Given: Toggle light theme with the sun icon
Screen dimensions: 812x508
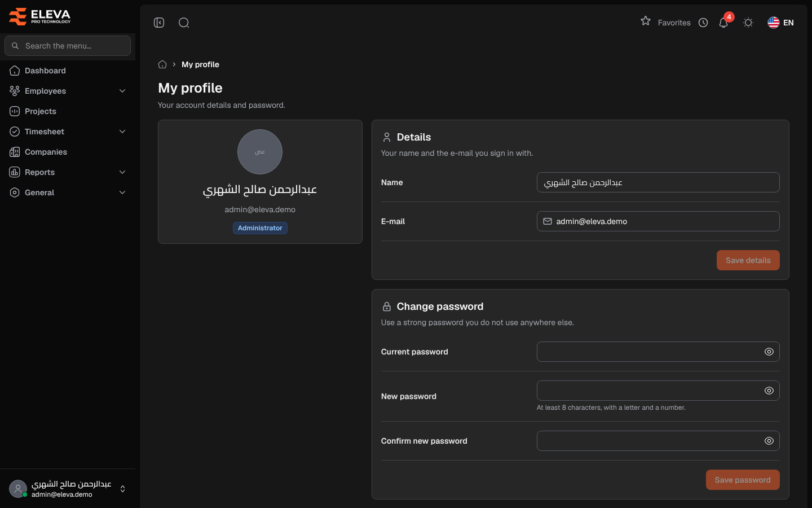Looking at the screenshot, I should (748, 23).
